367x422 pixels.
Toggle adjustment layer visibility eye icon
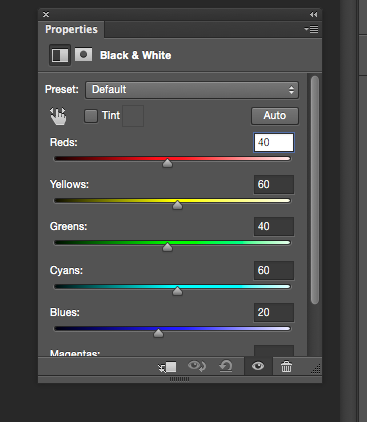pyautogui.click(x=258, y=366)
